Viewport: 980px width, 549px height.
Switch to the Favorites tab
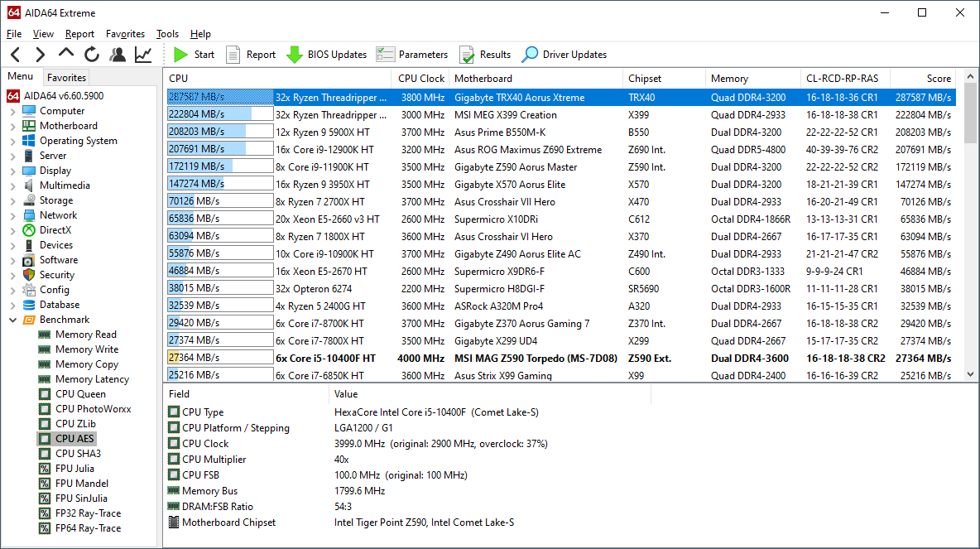66,78
